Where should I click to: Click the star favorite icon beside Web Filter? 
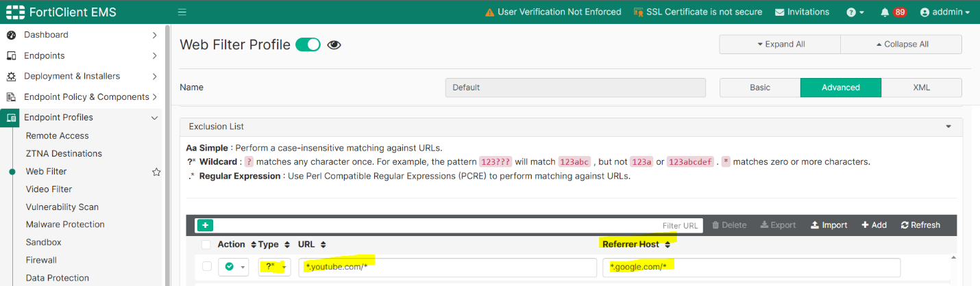(156, 172)
